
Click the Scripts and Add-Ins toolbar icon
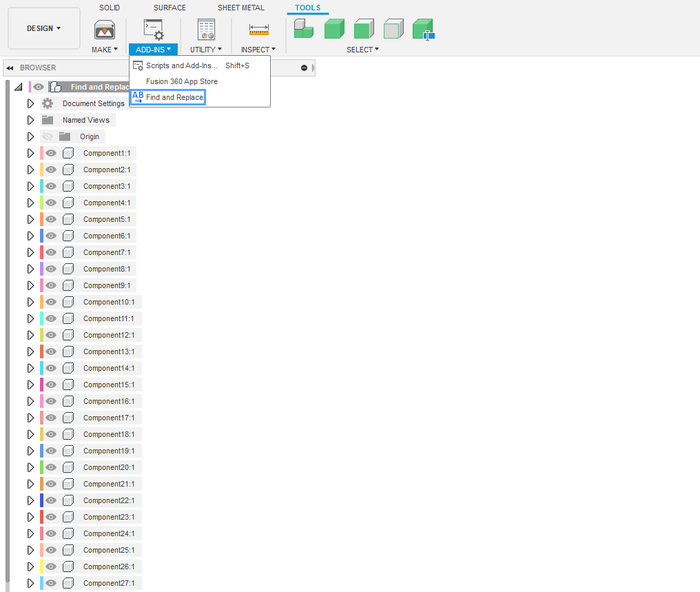(x=153, y=30)
